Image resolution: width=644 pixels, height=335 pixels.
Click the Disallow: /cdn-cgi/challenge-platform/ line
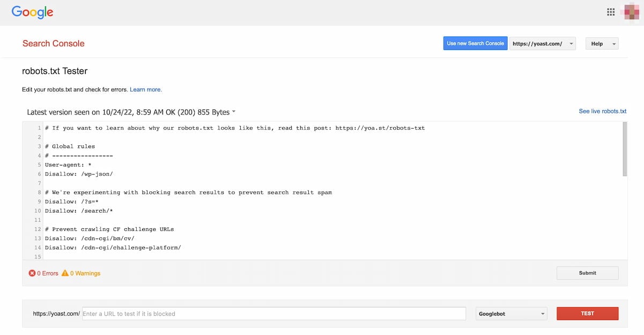113,247
